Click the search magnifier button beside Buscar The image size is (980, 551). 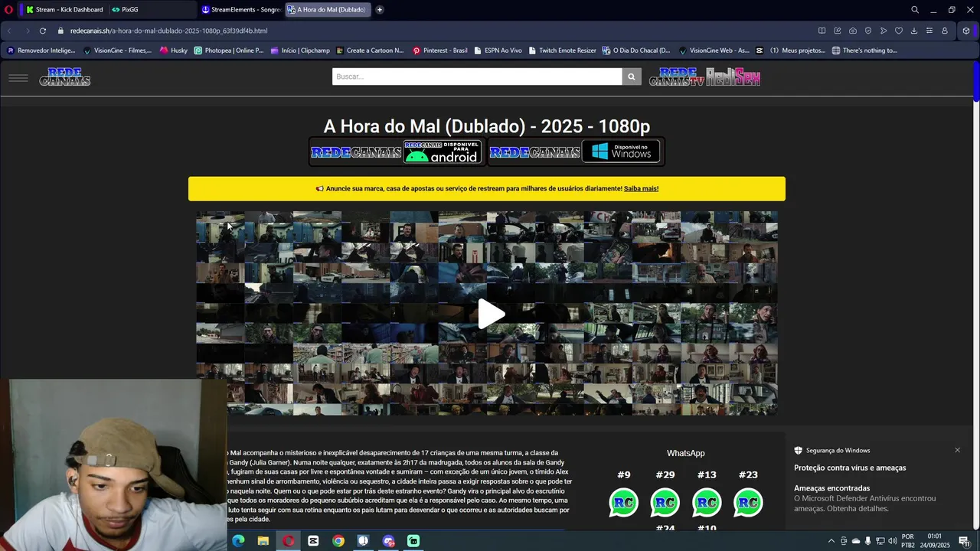coord(632,77)
